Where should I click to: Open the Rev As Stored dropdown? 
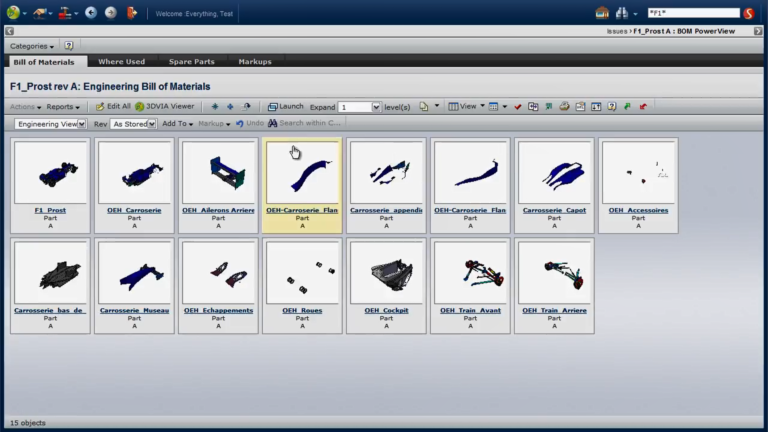(x=133, y=124)
